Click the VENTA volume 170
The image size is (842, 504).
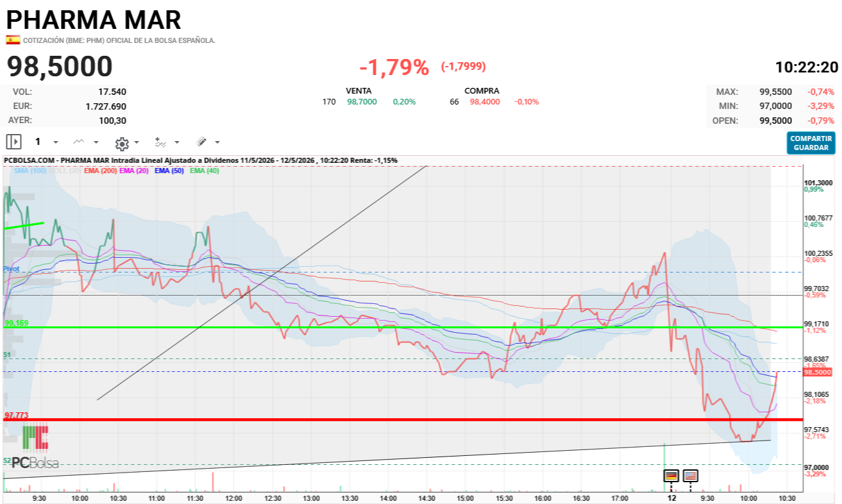click(329, 101)
